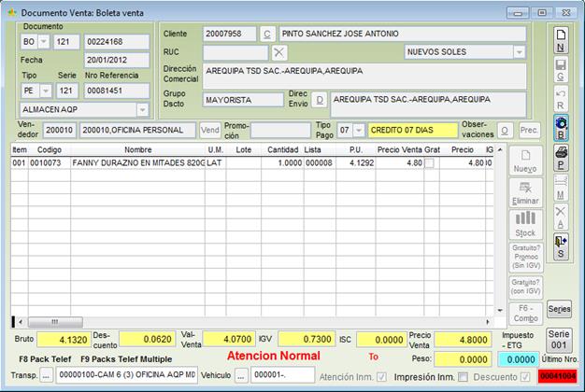
Task: Click the Series button
Action: 559,309
